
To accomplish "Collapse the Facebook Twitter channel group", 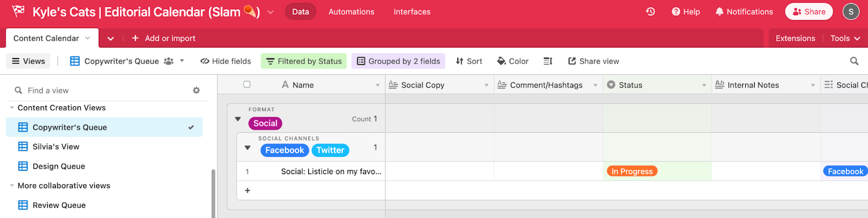I will click(247, 148).
